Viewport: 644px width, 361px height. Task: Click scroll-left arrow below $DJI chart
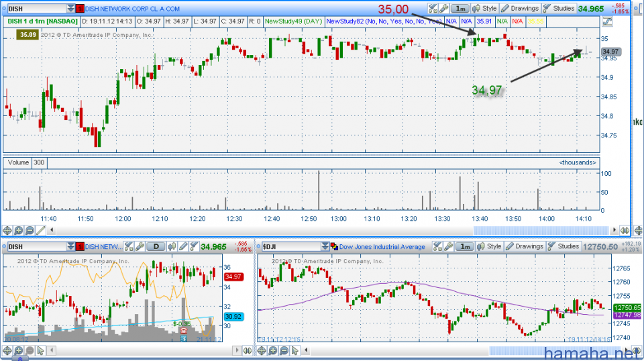pyautogui.click(x=306, y=350)
